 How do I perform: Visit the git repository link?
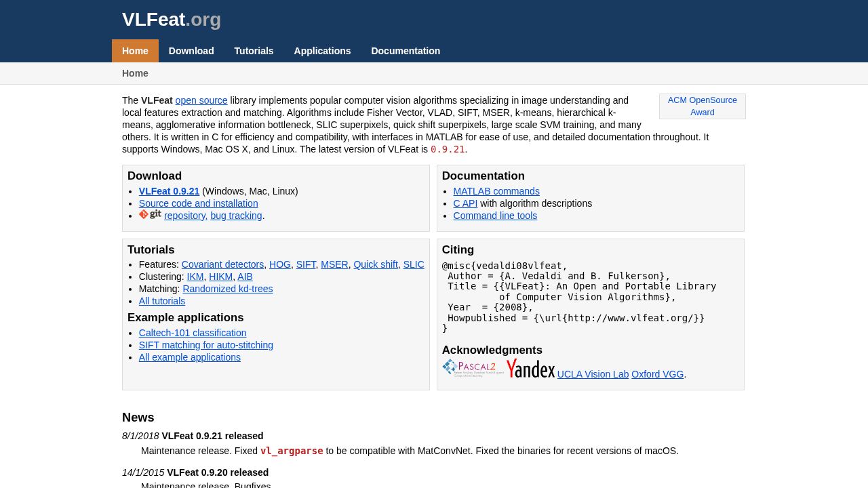[x=186, y=216]
